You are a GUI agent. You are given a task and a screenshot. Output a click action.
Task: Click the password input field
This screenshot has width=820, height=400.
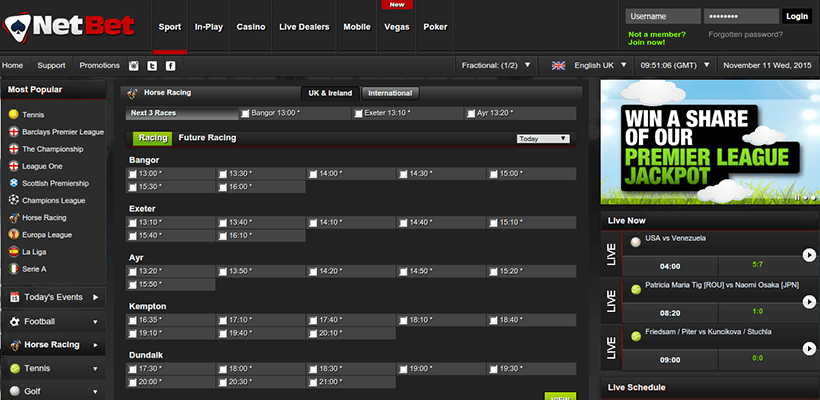pyautogui.click(x=741, y=16)
